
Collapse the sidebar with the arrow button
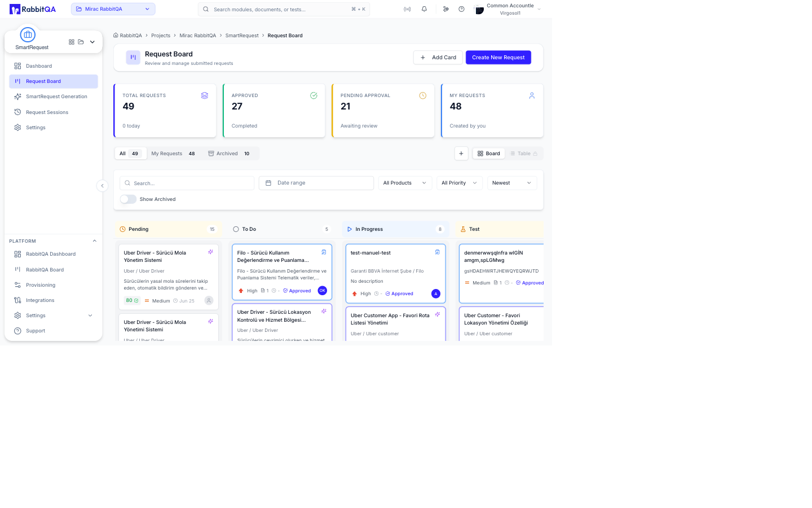pyautogui.click(x=102, y=186)
